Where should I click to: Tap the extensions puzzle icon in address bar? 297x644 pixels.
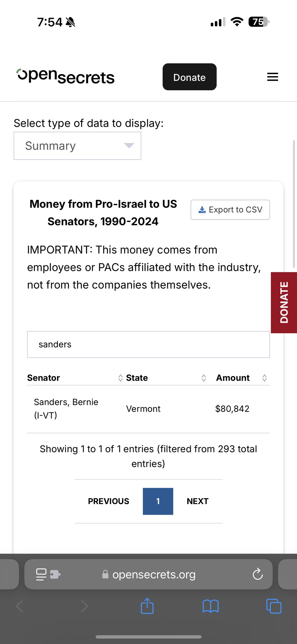pyautogui.click(x=55, y=575)
